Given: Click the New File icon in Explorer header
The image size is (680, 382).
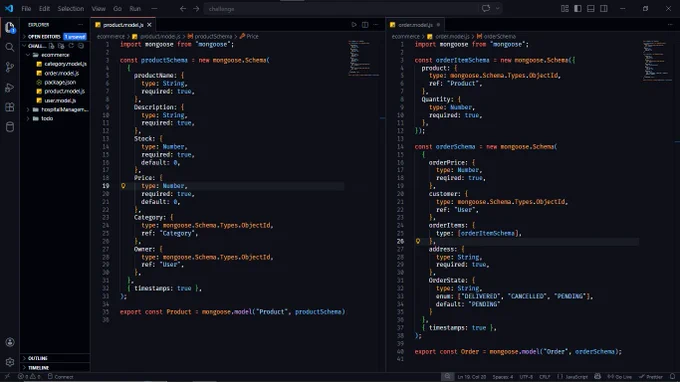Looking at the screenshot, I should coord(52,46).
